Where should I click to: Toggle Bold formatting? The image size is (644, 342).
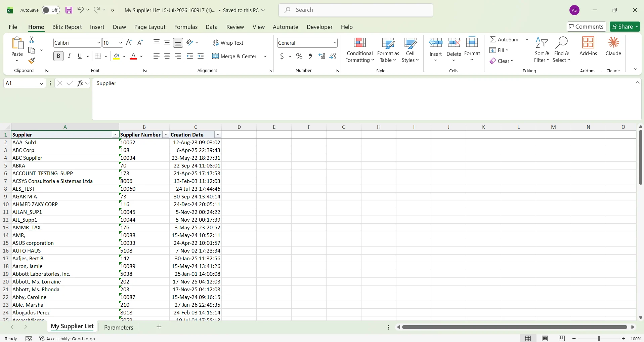click(x=58, y=56)
